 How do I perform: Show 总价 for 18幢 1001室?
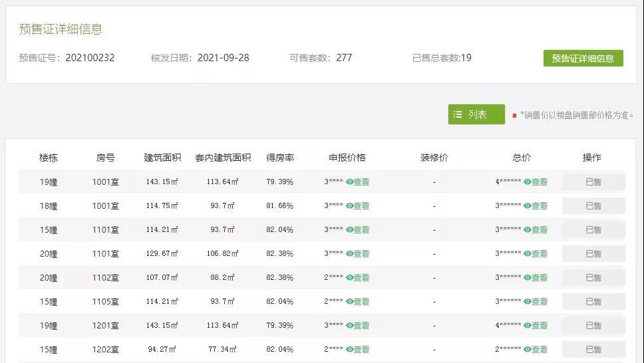pos(536,206)
